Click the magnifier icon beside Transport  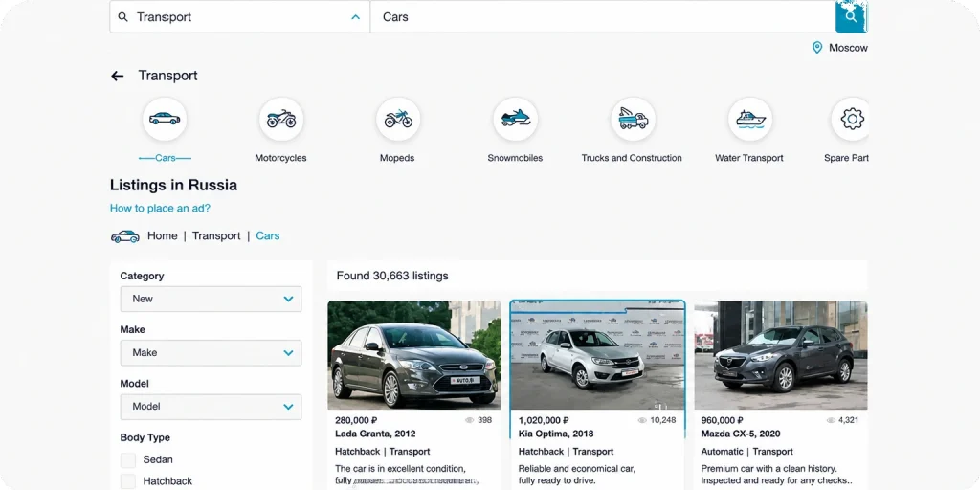123,17
